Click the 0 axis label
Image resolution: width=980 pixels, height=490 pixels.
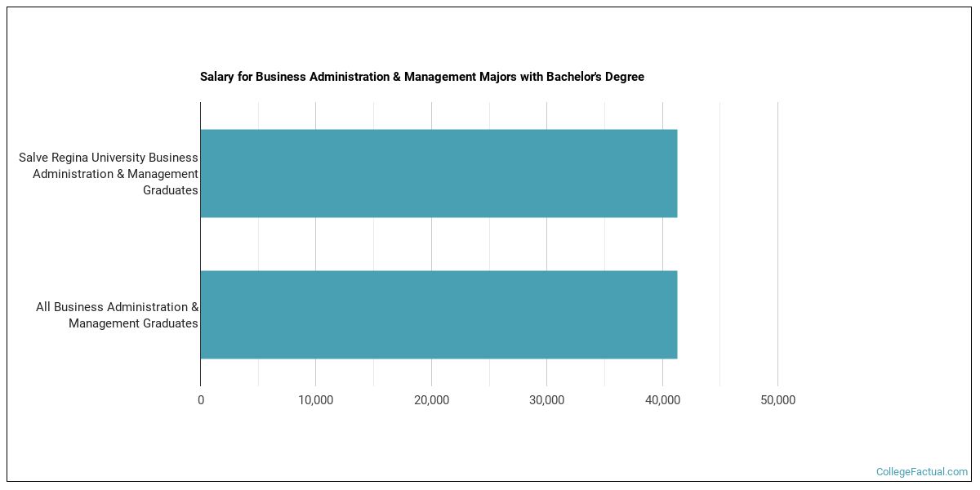[201, 400]
